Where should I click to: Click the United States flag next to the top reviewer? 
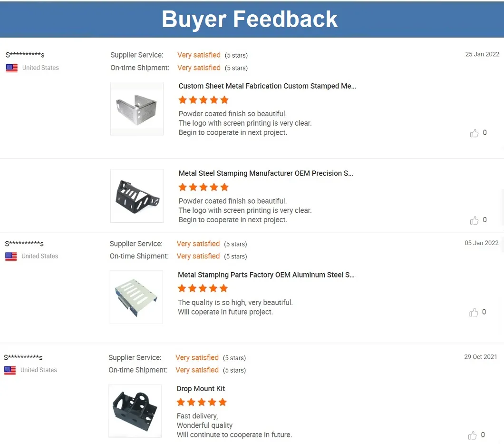tap(11, 68)
